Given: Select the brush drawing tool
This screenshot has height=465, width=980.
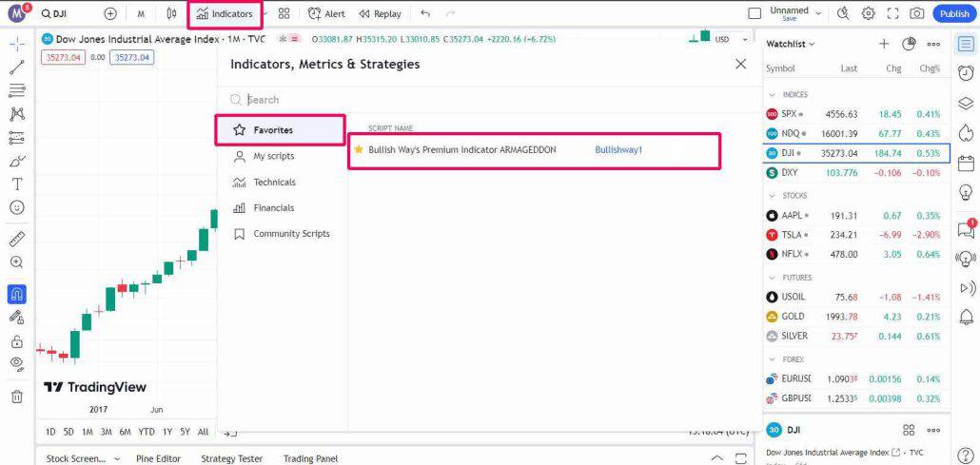Looking at the screenshot, I should 17,162.
